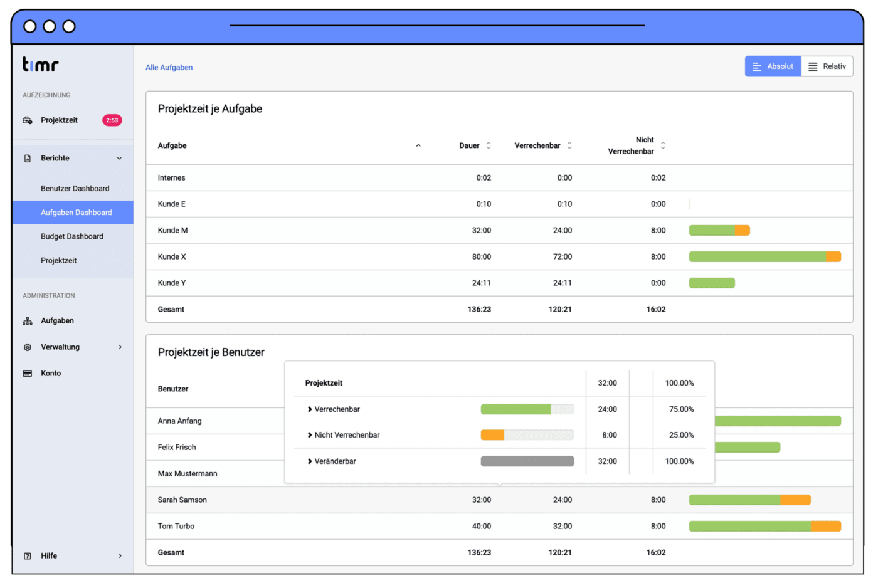Screen dimensions: 878x588
Task: Switch to Relativ view
Action: (x=827, y=66)
